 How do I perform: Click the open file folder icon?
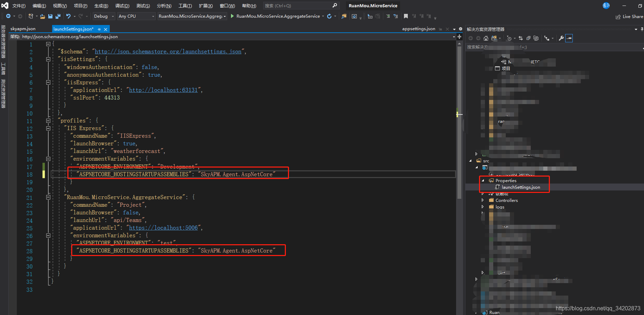[x=42, y=16]
